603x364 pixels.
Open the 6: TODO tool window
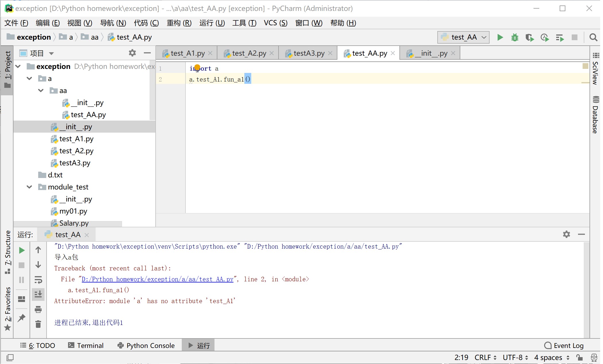coord(38,345)
